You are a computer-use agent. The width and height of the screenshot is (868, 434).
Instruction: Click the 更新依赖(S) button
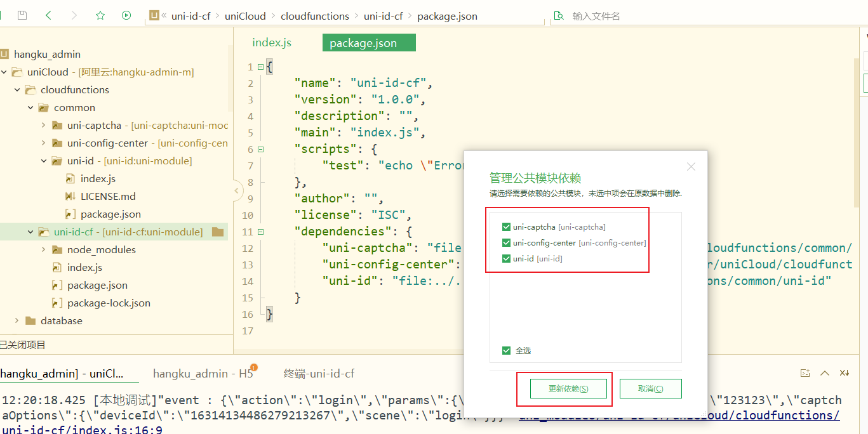click(568, 389)
